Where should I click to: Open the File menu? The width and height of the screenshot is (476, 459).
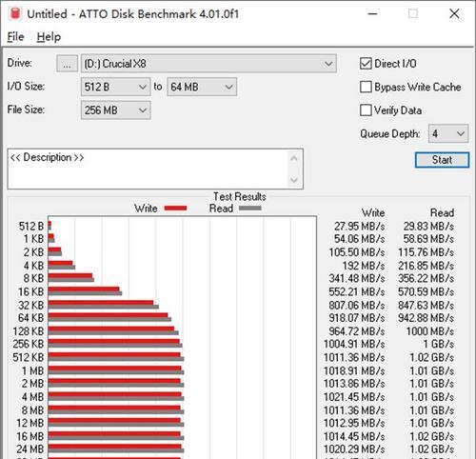click(15, 37)
